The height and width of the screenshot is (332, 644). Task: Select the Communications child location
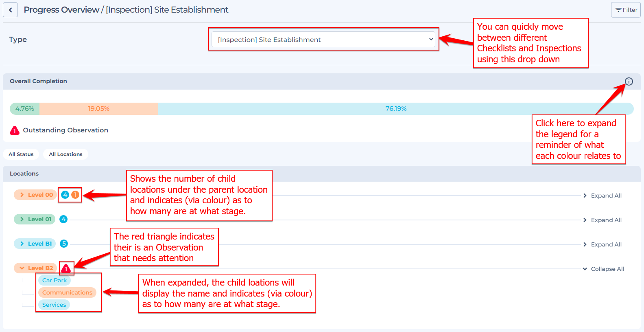67,292
